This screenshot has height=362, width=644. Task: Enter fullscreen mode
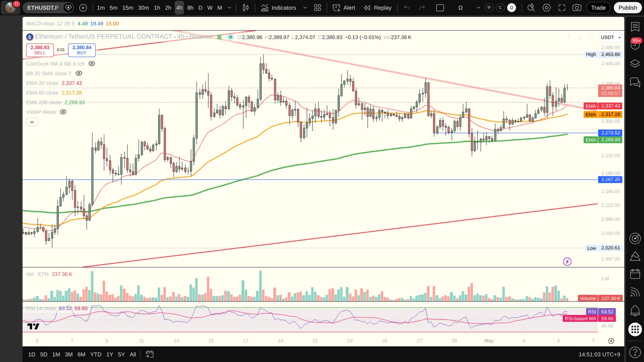tap(562, 8)
